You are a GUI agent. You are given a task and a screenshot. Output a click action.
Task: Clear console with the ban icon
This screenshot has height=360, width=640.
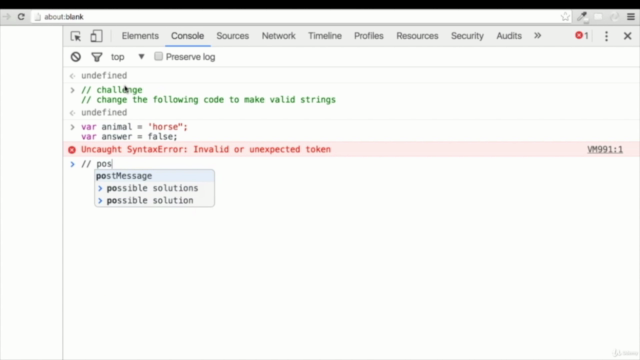click(76, 57)
